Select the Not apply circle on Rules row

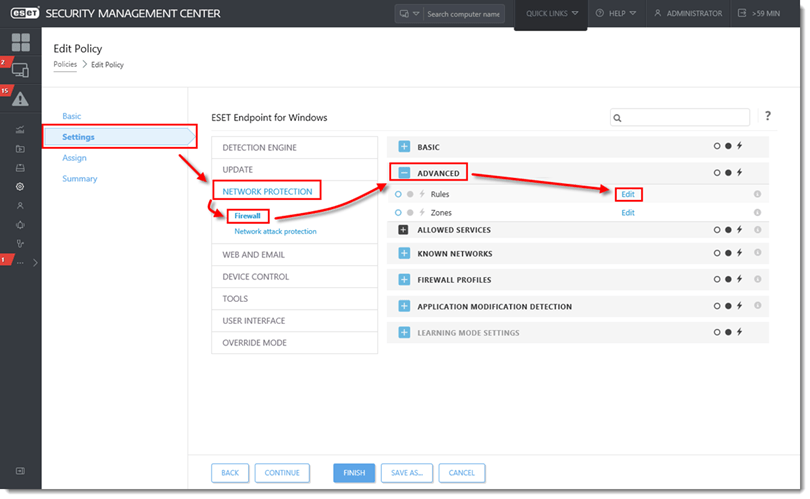coord(398,194)
